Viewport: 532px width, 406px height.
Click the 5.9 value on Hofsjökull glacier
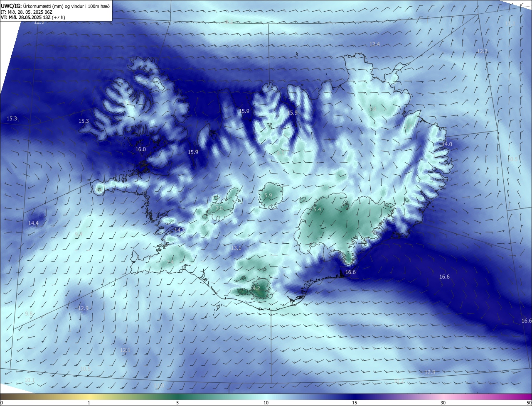pyautogui.click(x=268, y=195)
